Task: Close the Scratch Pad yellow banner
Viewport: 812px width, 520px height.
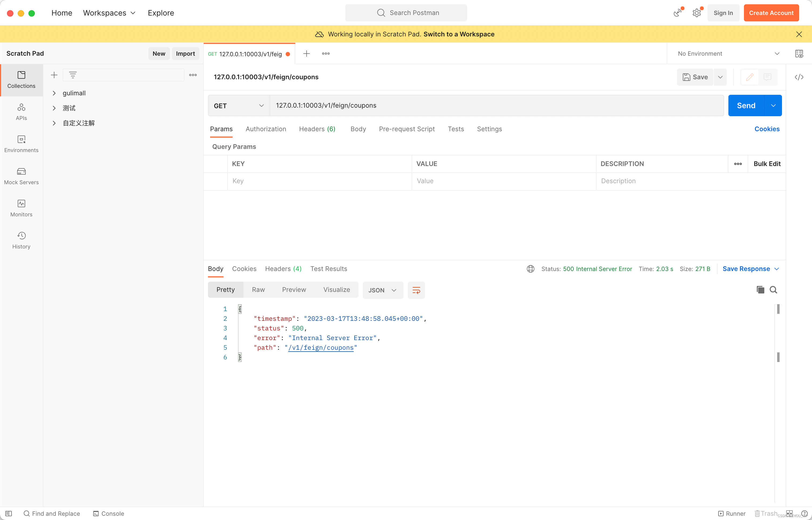Action: click(799, 34)
